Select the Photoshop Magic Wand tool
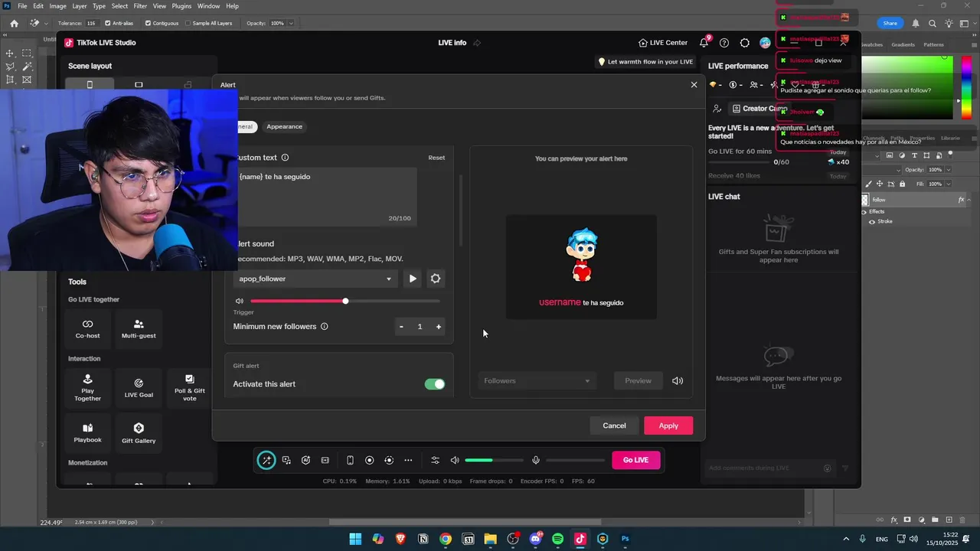The image size is (980, 551). coord(27,67)
